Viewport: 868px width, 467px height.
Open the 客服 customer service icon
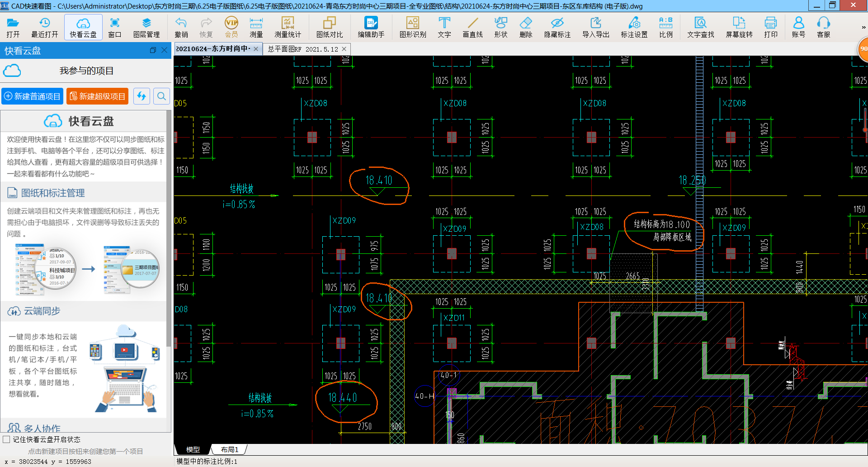tap(824, 27)
